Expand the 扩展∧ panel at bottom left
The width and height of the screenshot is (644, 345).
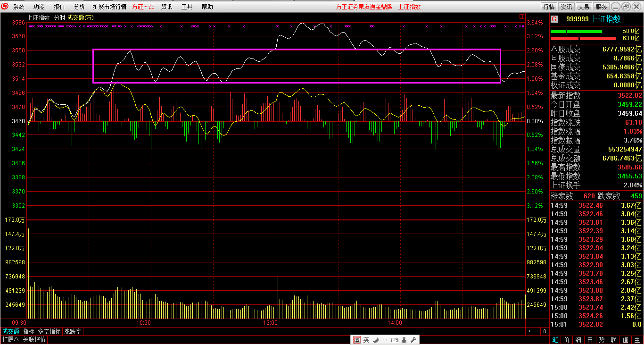click(10, 339)
